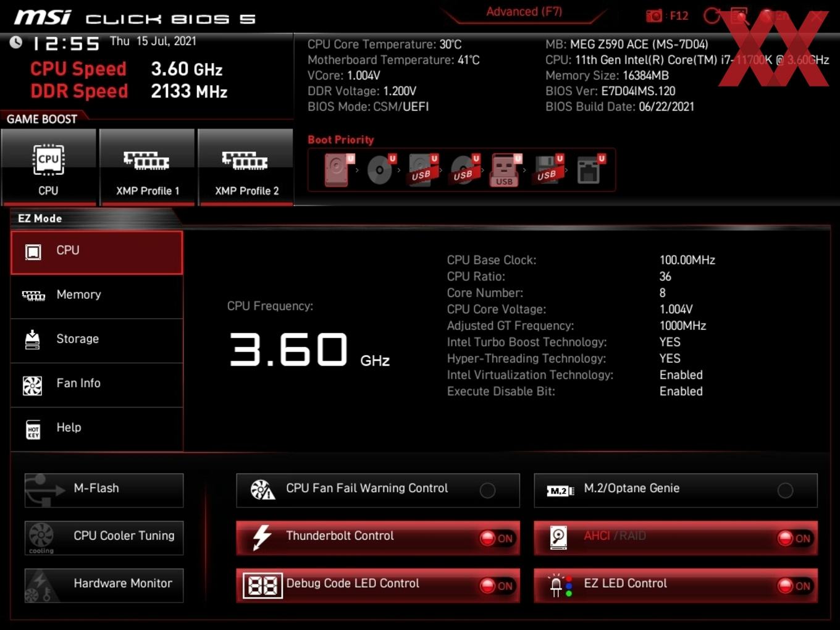This screenshot has height=630, width=840.
Task: Click VCore: 1.004V line
Action: click(x=344, y=75)
